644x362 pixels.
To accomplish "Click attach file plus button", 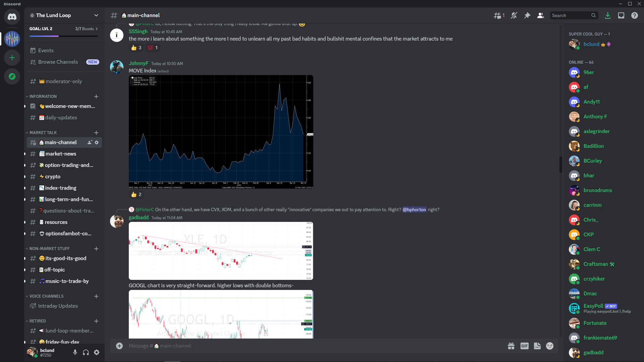I will (119, 346).
